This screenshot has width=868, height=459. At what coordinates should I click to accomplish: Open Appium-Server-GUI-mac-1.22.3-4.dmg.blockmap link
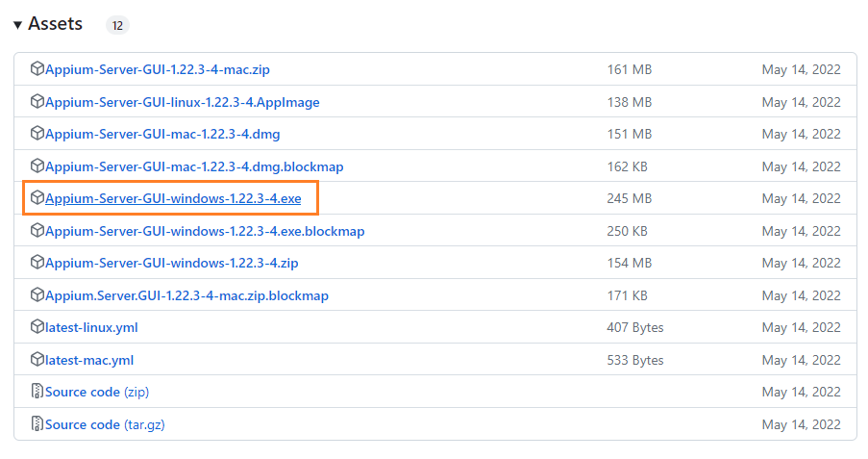tap(194, 166)
